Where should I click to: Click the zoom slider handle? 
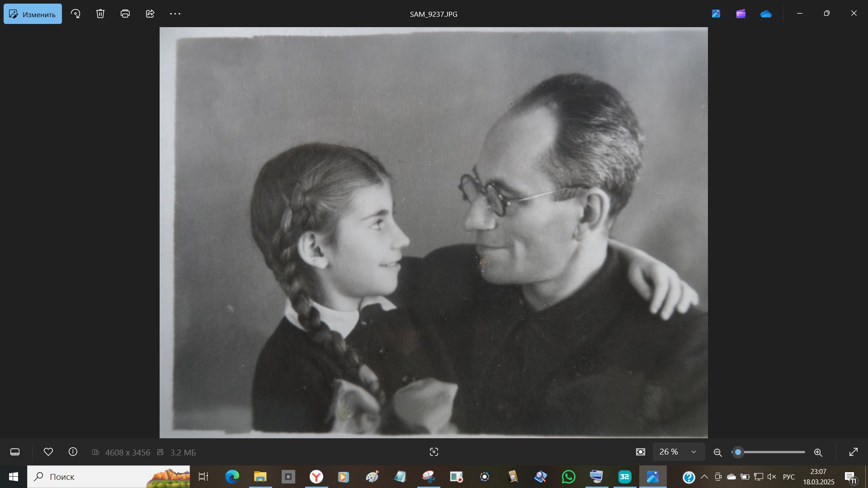click(x=738, y=452)
